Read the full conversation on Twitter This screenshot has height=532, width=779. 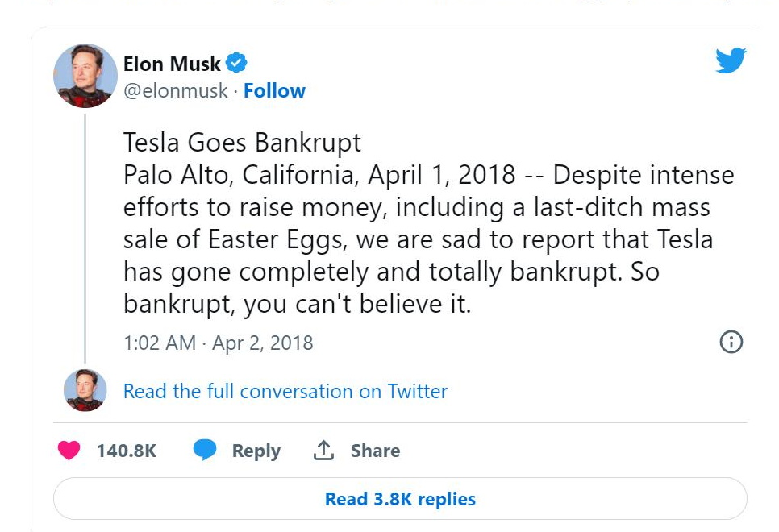(x=285, y=392)
